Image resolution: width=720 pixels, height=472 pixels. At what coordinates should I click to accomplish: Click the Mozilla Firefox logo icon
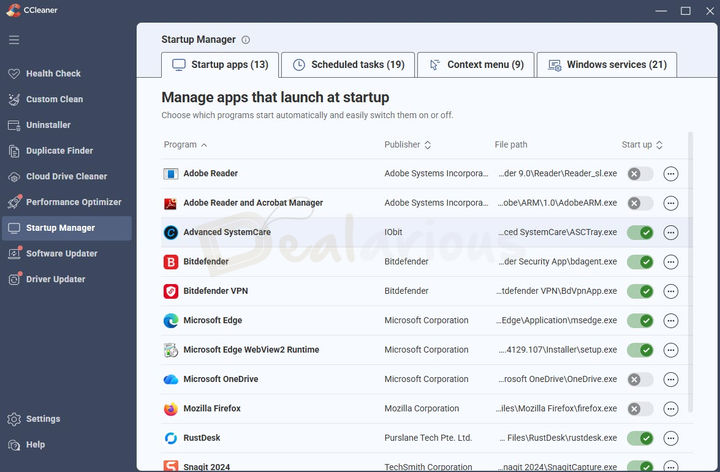tap(171, 409)
